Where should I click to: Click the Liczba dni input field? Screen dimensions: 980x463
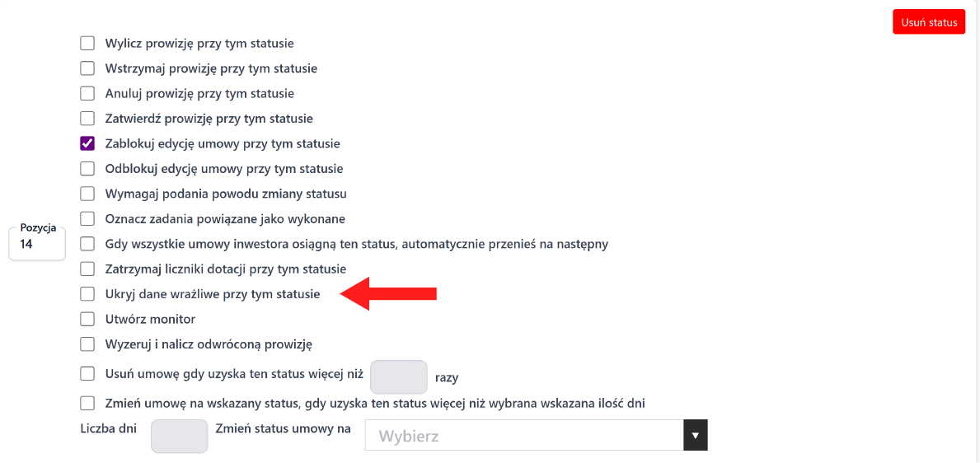(179, 436)
